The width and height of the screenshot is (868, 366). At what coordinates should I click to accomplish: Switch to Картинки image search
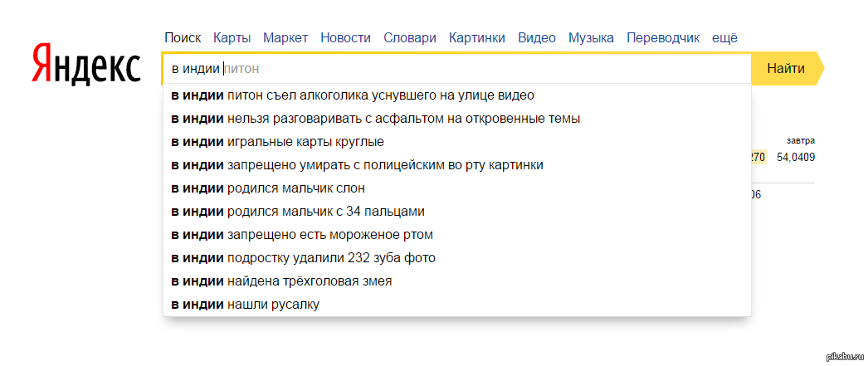[476, 37]
